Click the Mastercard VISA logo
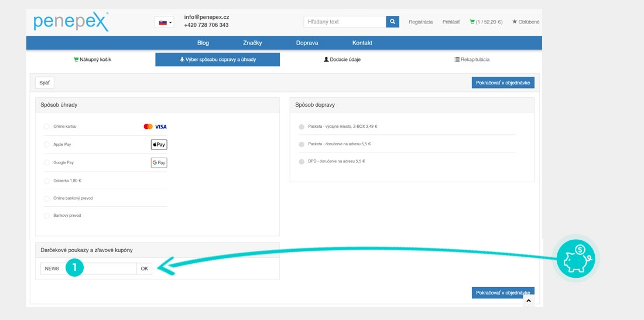 155,126
